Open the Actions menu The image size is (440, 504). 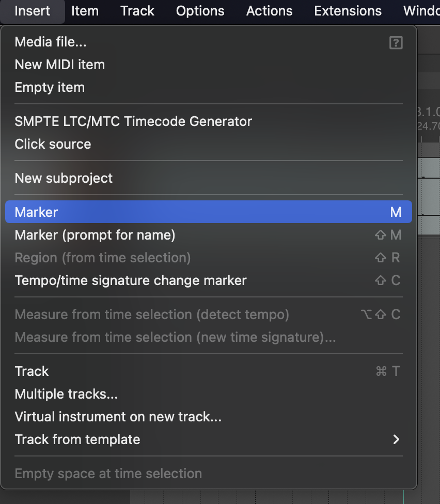point(270,11)
